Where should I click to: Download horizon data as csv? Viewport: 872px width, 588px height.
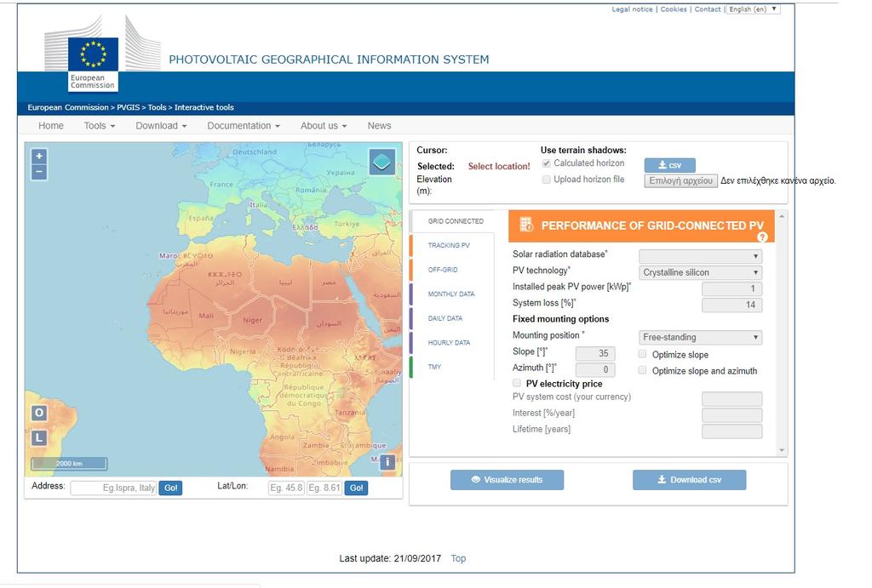point(669,165)
